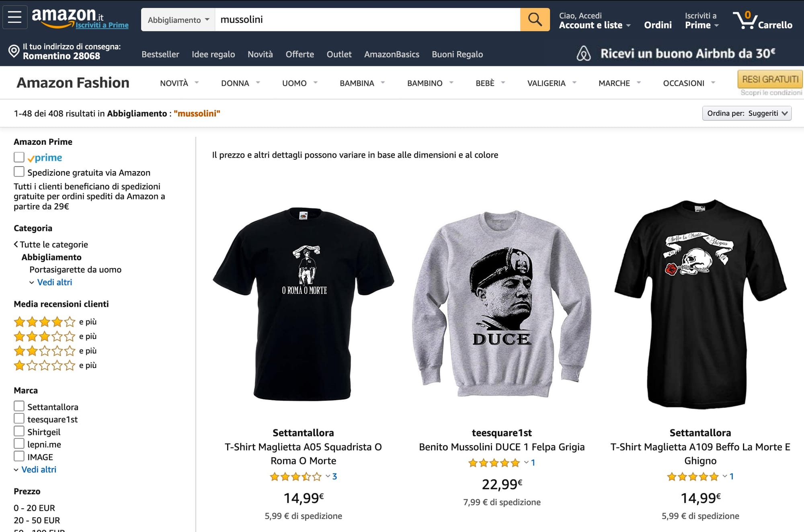Open the Abbigliamento search category dropdown
Image resolution: width=804 pixels, height=532 pixels.
178,20
